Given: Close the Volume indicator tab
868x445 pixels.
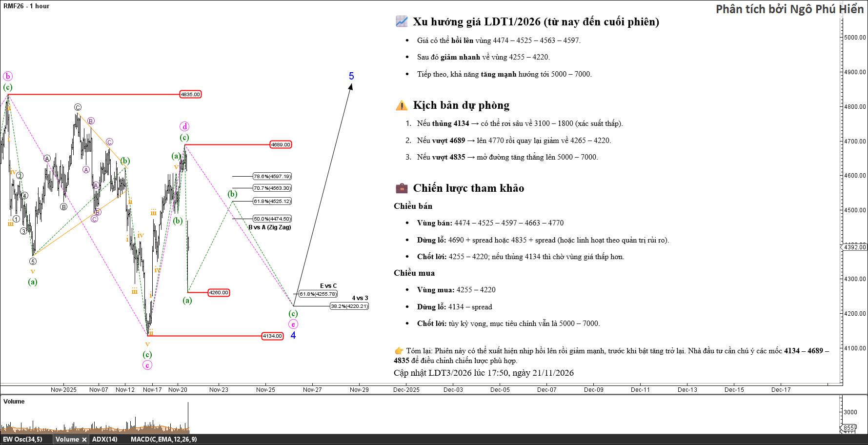Looking at the screenshot, I should click(x=84, y=440).
